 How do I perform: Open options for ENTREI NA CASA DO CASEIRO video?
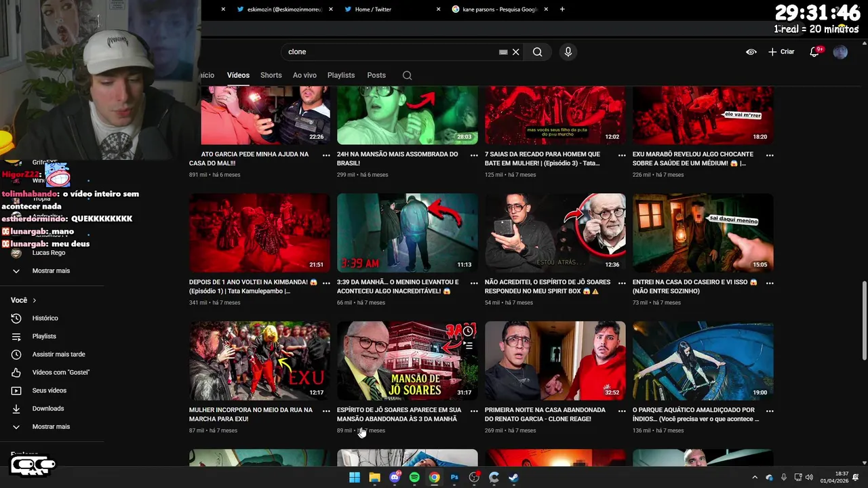(x=770, y=283)
